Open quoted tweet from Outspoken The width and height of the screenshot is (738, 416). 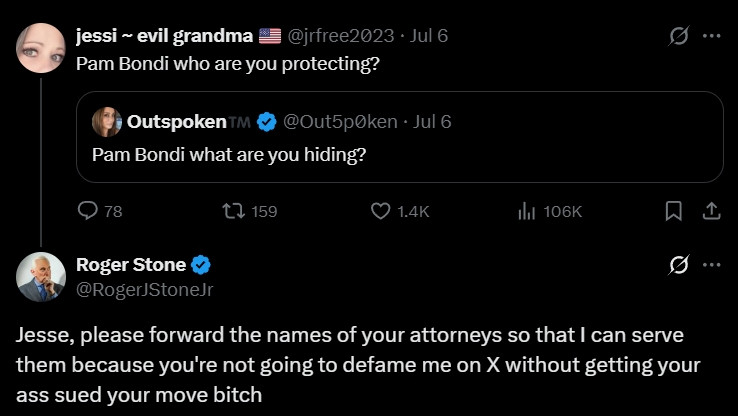(400, 137)
